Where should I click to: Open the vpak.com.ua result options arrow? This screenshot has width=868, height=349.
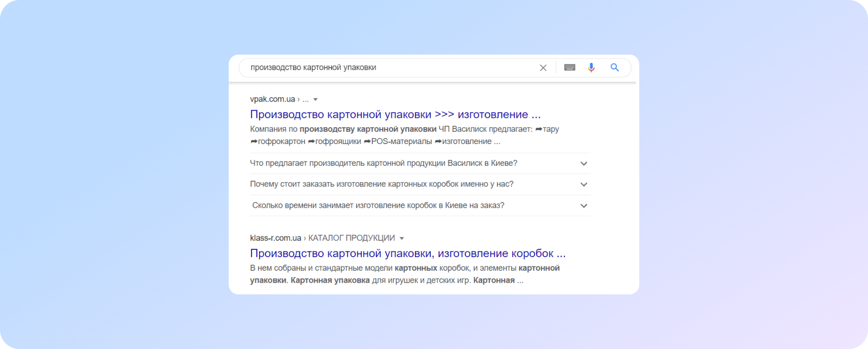(x=315, y=100)
